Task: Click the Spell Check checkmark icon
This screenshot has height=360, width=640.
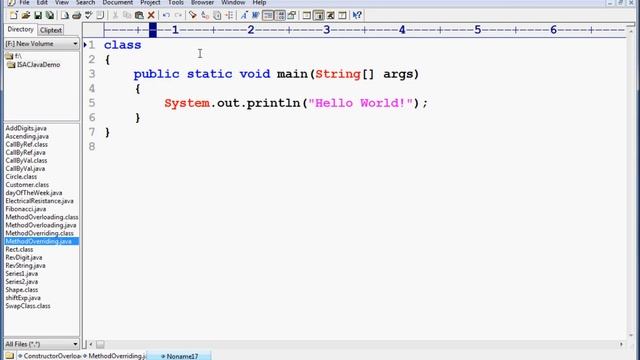Action: click(x=88, y=16)
